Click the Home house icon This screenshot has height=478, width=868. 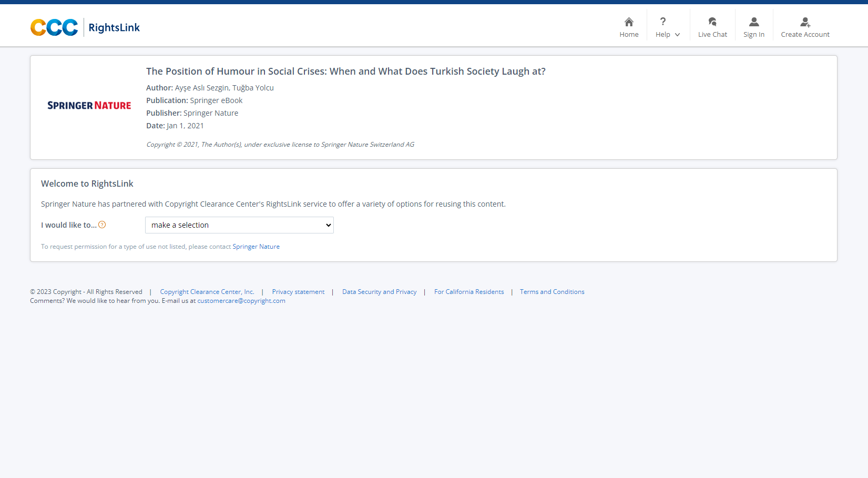(629, 22)
